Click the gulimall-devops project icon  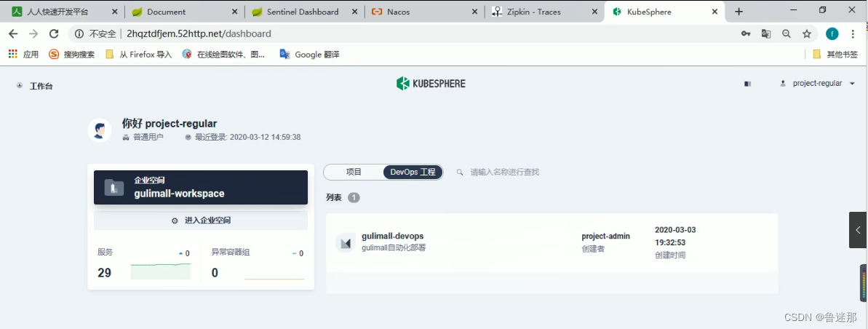click(346, 243)
